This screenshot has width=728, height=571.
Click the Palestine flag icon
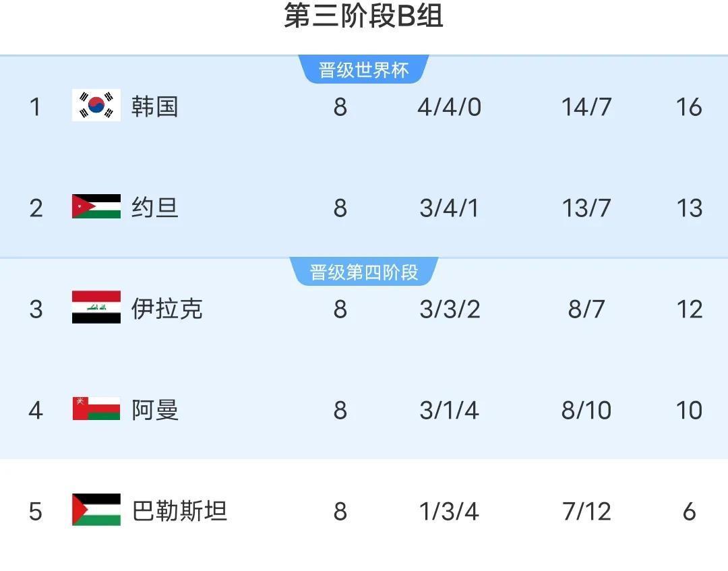[x=96, y=510]
